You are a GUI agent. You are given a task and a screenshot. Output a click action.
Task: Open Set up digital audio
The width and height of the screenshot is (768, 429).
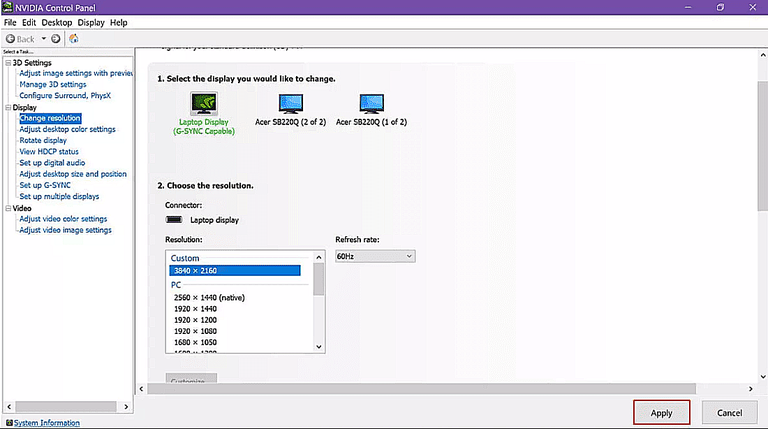coord(52,163)
